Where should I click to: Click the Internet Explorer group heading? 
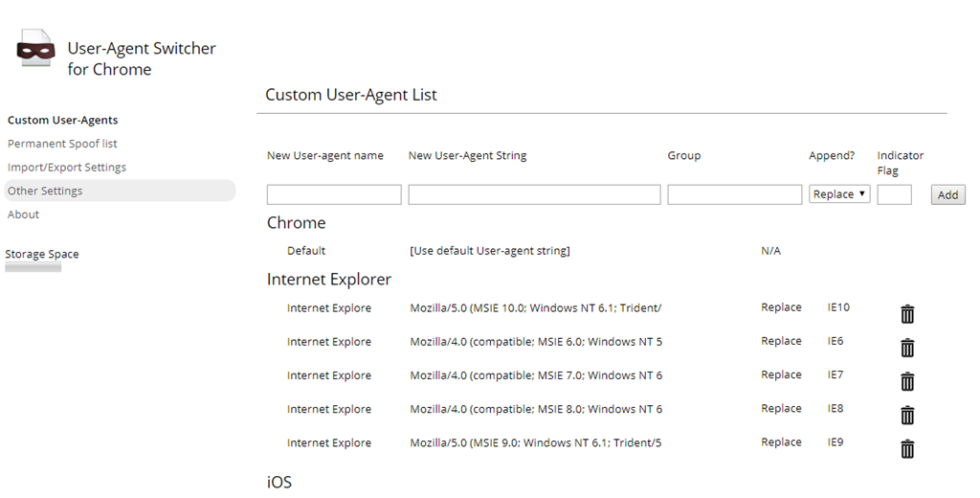329,279
